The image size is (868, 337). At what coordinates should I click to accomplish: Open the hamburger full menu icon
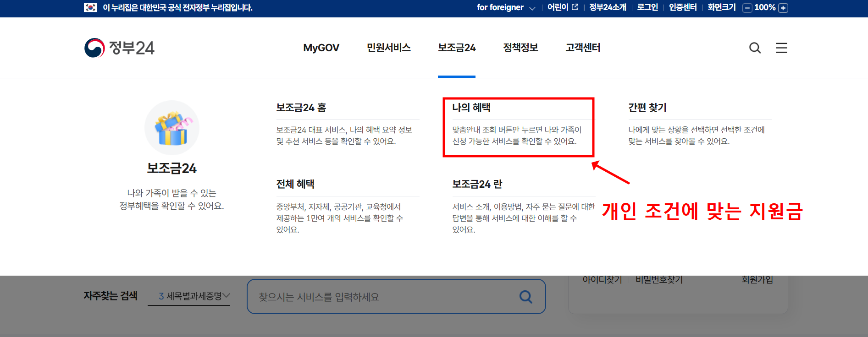pyautogui.click(x=781, y=48)
